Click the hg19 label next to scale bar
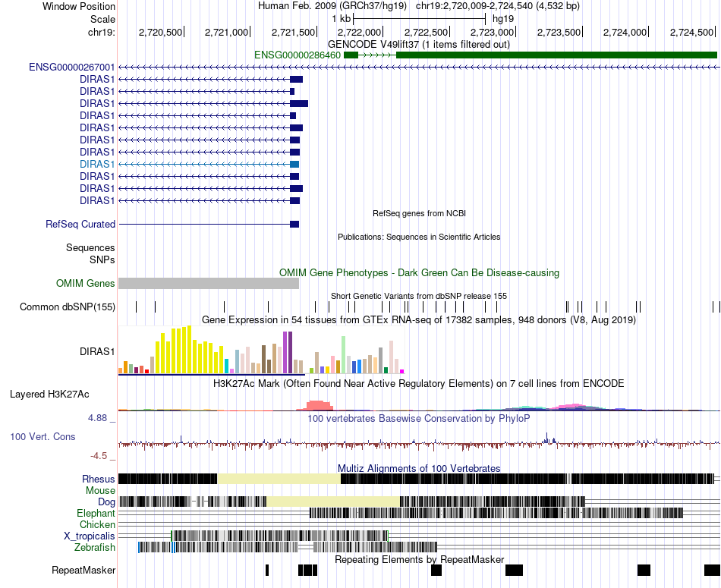721x588 pixels. (x=503, y=19)
